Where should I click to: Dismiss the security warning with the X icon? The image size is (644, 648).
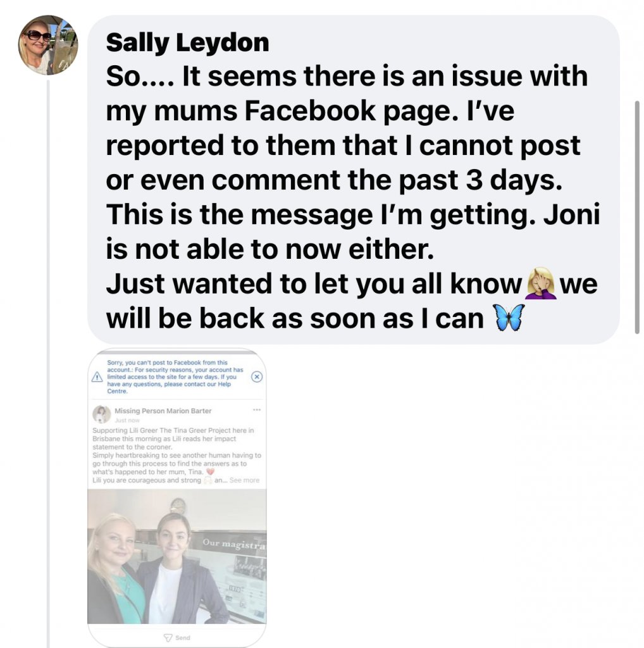[x=257, y=377]
